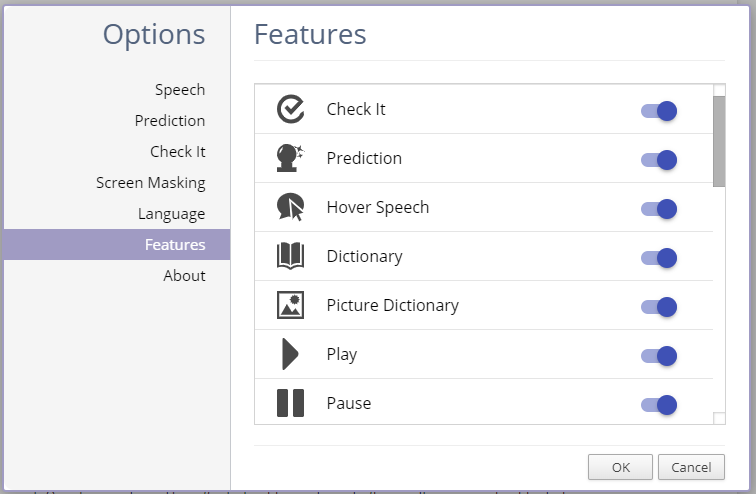756x494 pixels.
Task: Turn off the Prediction feature toggle
Action: [659, 159]
